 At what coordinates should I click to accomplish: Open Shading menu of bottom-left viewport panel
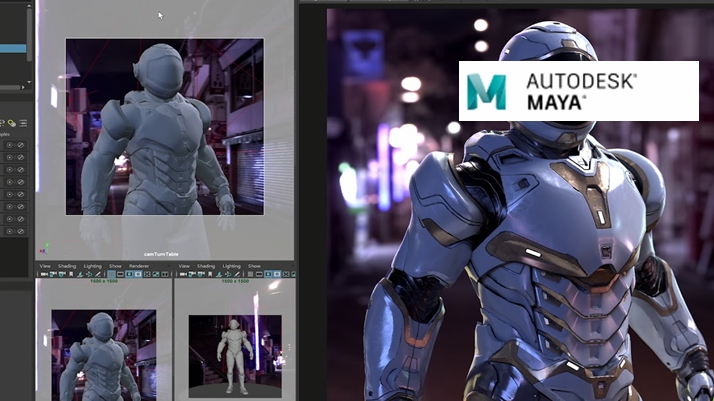[x=67, y=266]
